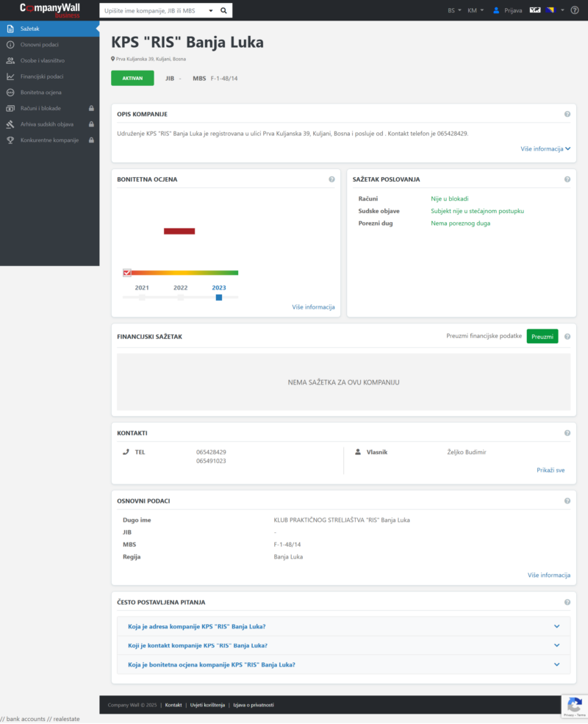
Task: Click lock icon on Računi i blokade
Action: tap(91, 108)
